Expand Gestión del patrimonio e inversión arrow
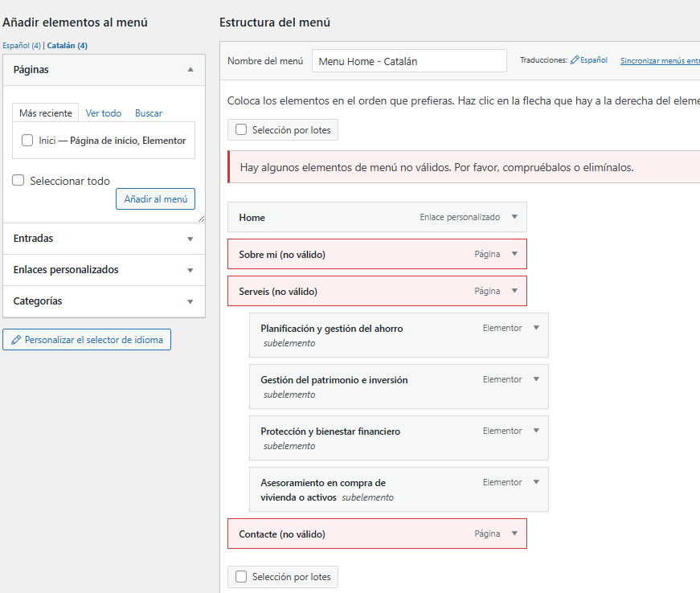Image resolution: width=700 pixels, height=593 pixels. point(536,379)
